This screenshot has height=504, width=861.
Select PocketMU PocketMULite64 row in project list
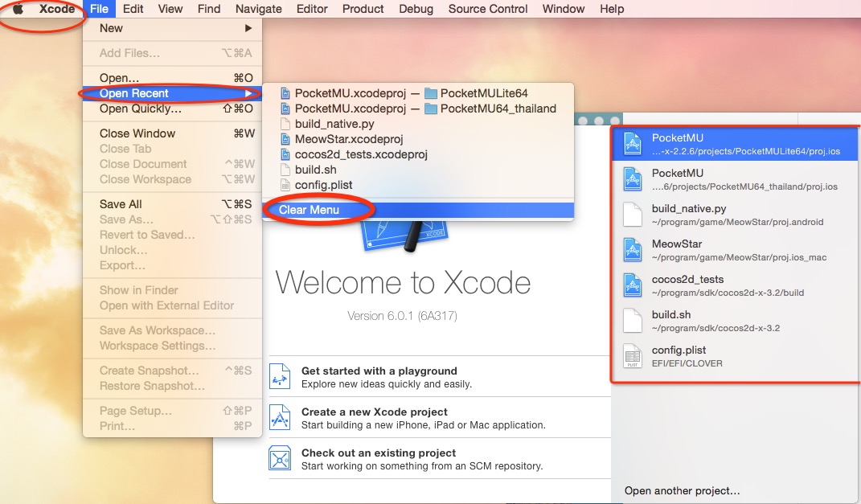[x=735, y=144]
